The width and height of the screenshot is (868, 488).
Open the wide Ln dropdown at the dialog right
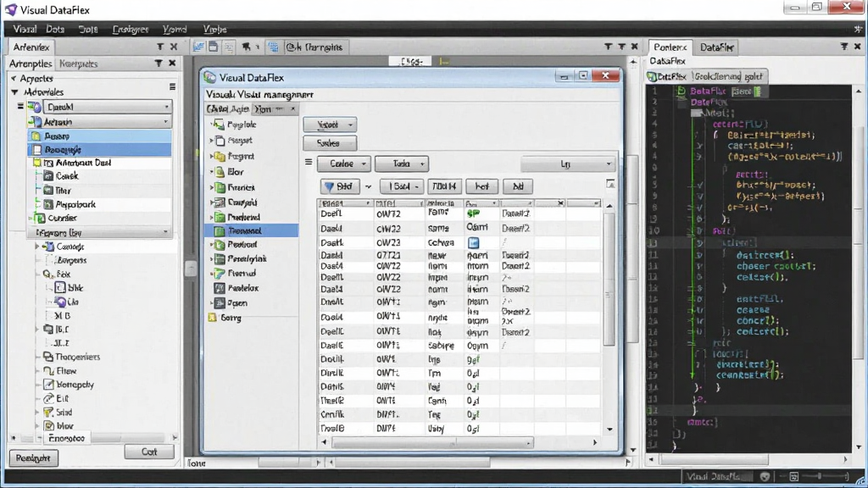point(568,164)
